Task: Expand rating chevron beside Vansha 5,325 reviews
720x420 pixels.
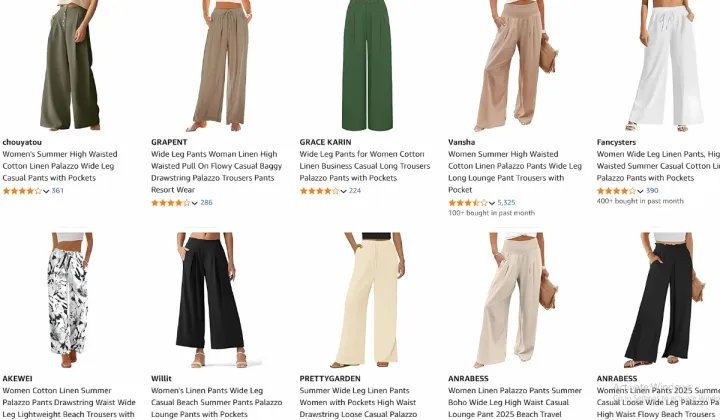Action: (x=492, y=203)
